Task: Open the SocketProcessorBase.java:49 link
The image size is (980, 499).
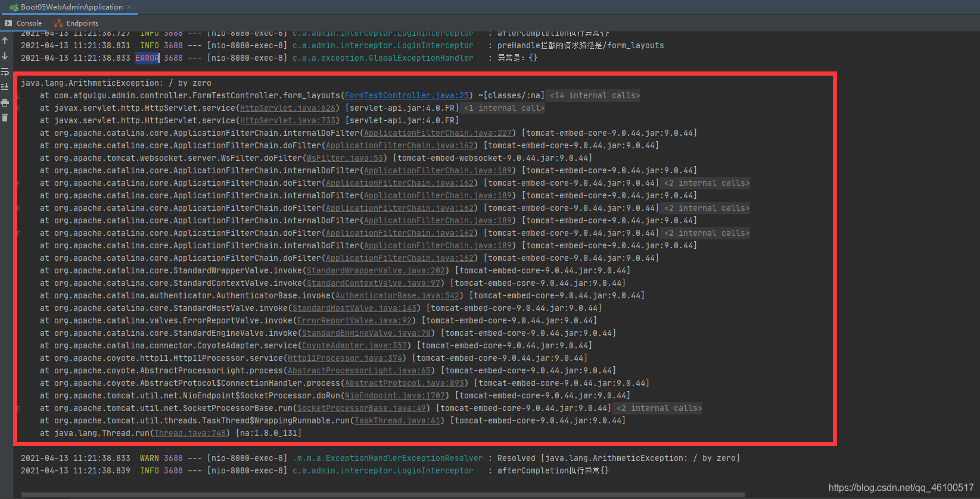Action: [362, 408]
